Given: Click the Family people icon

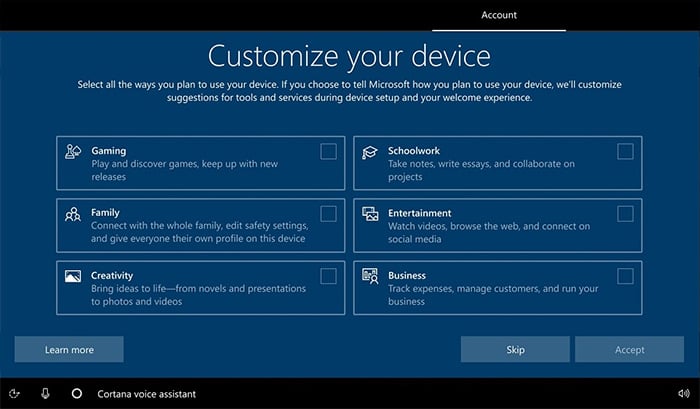Looking at the screenshot, I should point(73,214).
